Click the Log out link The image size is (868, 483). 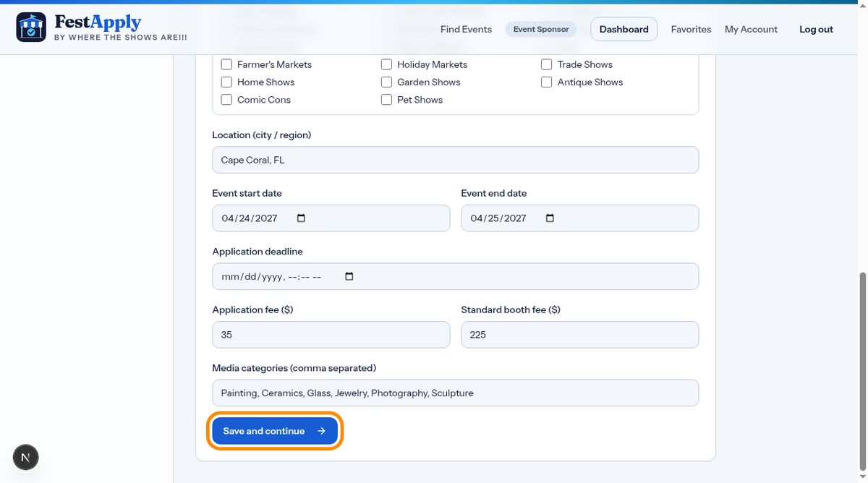point(816,30)
